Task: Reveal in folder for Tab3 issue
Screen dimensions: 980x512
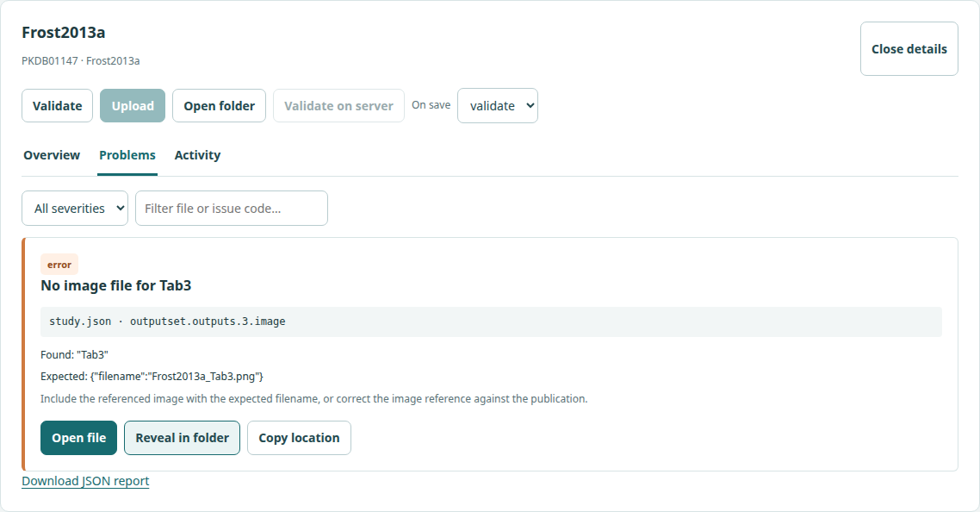Action: 182,438
